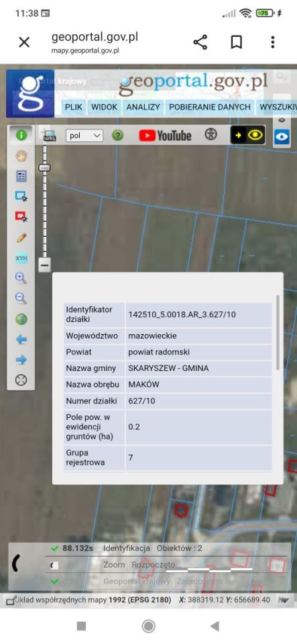Image resolution: width=297 pixels, height=644 pixels.
Task: Open the YouTube channel link
Action: point(165,136)
